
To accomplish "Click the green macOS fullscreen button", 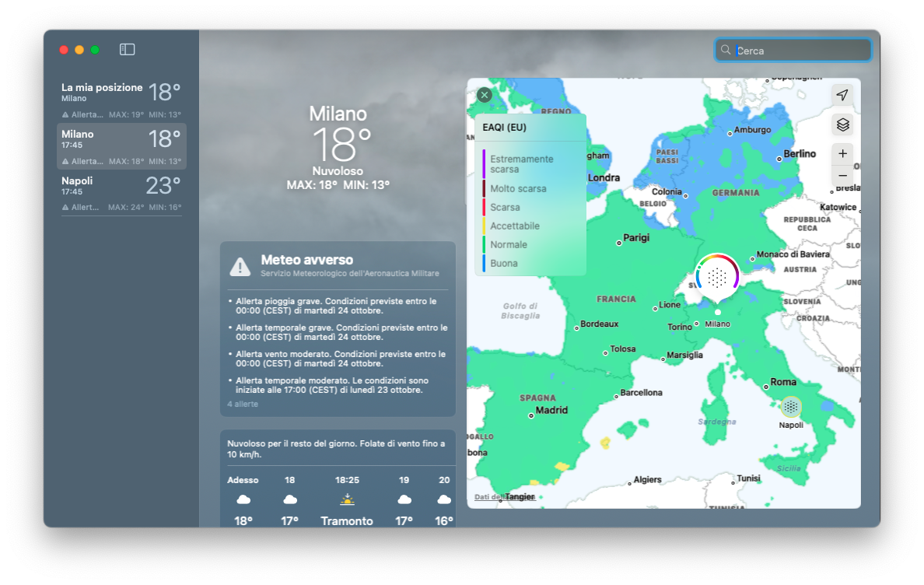I will point(95,50).
